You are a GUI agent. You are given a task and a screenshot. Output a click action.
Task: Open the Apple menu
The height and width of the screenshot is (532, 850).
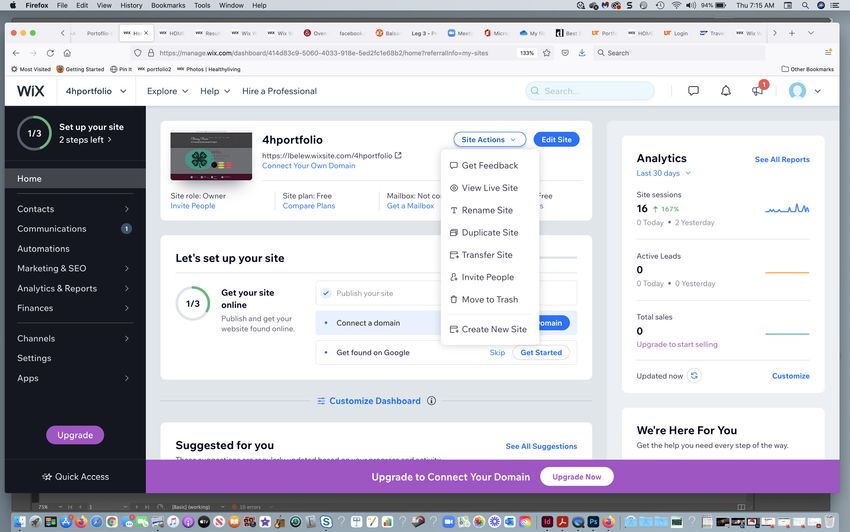[x=13, y=5]
